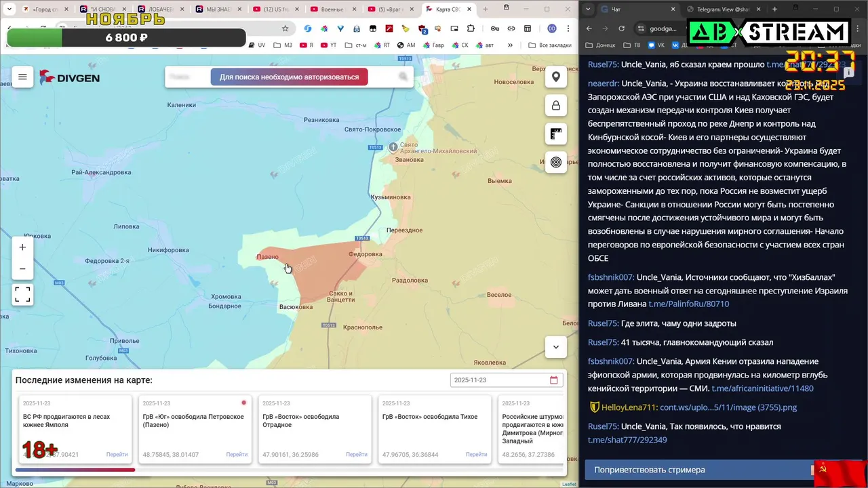Switch to the МЫ ЗНАЕ tab
The width and height of the screenshot is (868, 488).
pyautogui.click(x=218, y=9)
